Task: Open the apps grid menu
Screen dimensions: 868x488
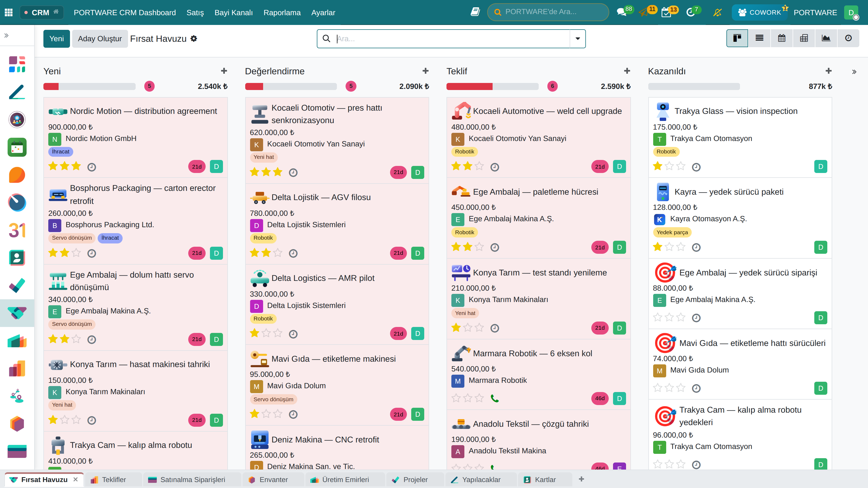Action: tap(9, 12)
